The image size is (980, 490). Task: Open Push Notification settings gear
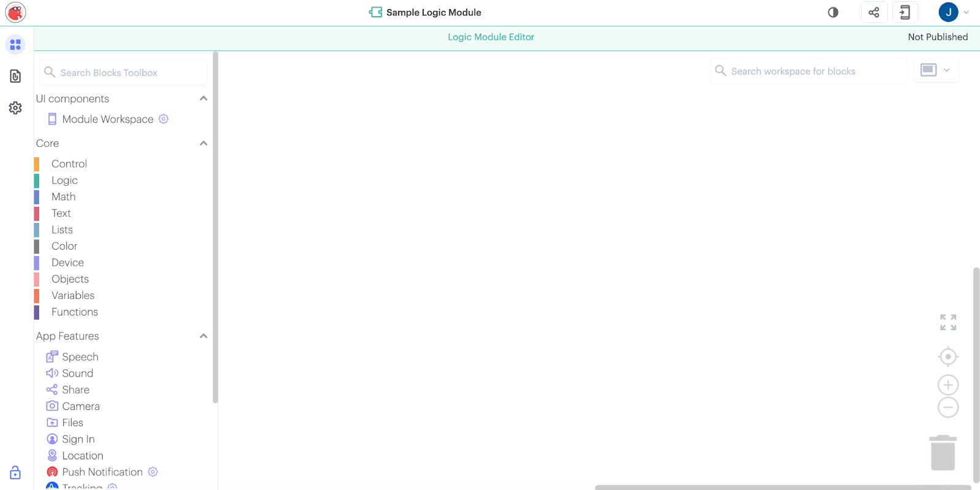click(153, 472)
